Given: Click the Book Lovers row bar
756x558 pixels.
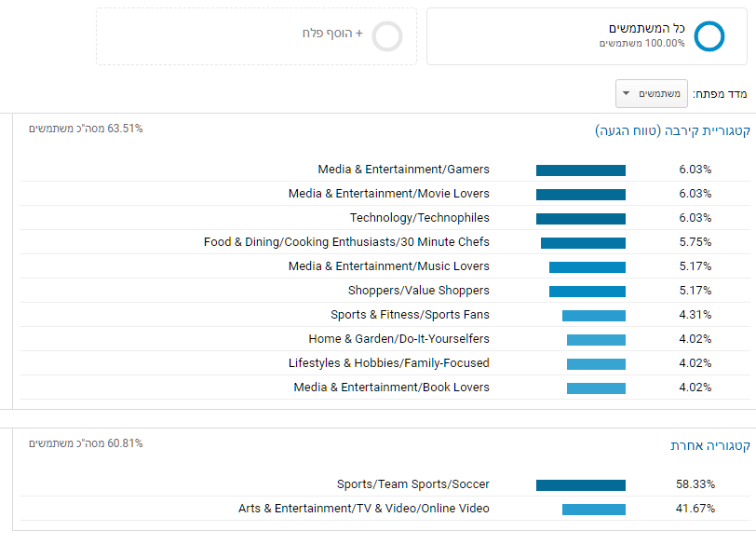Looking at the screenshot, I should pyautogui.click(x=596, y=388).
